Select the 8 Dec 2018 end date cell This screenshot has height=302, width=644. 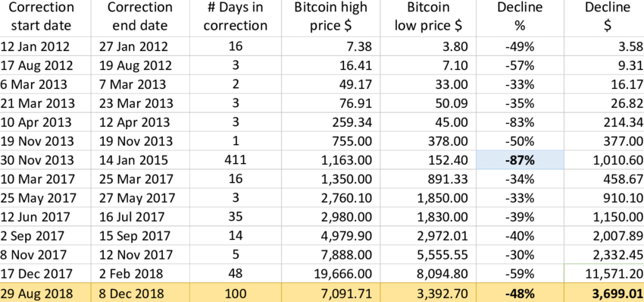pos(140,293)
